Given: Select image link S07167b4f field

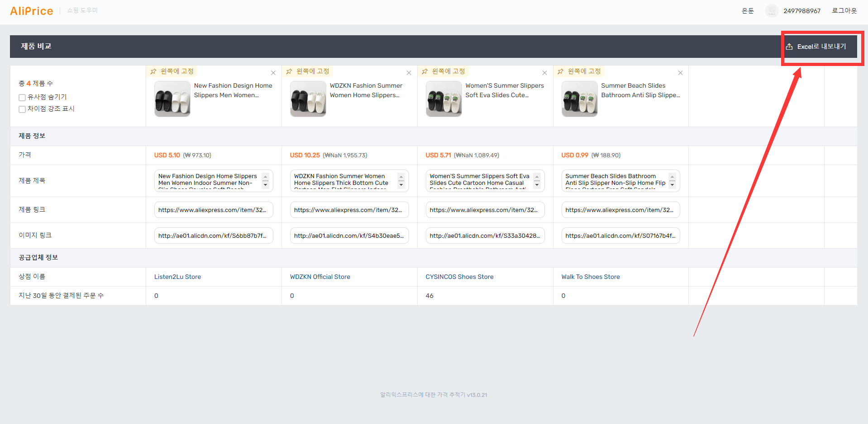Looking at the screenshot, I should (x=621, y=236).
